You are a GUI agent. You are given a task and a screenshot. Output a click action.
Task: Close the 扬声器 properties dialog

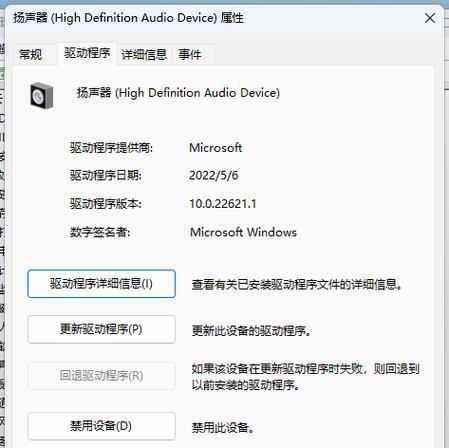point(430,18)
